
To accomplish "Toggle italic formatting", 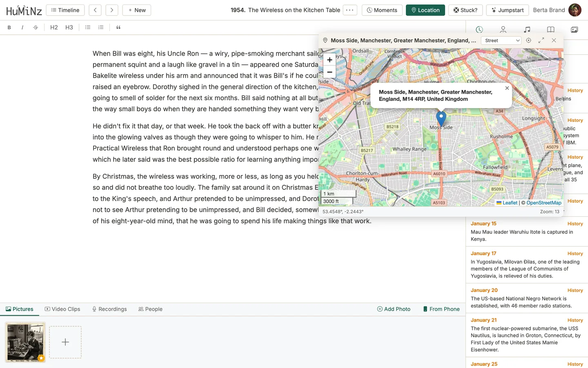I will pyautogui.click(x=22, y=27).
